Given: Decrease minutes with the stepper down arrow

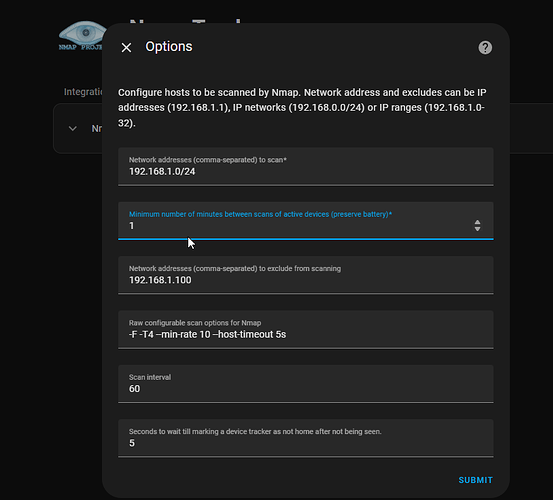Looking at the screenshot, I should [477, 229].
